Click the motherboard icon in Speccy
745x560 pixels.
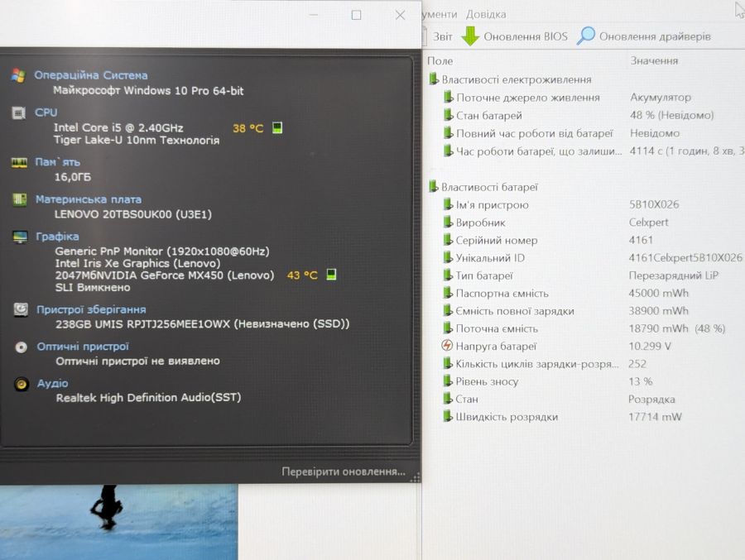(20, 199)
